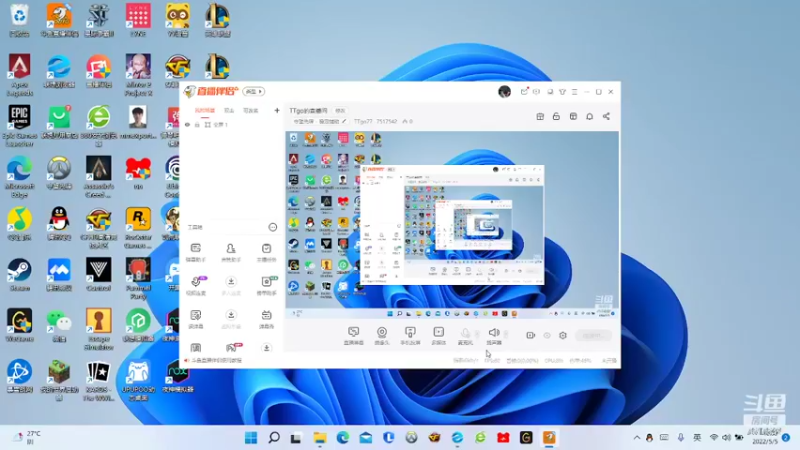Hit the start streaming button
The width and height of the screenshot is (800, 450).
[x=593, y=335]
